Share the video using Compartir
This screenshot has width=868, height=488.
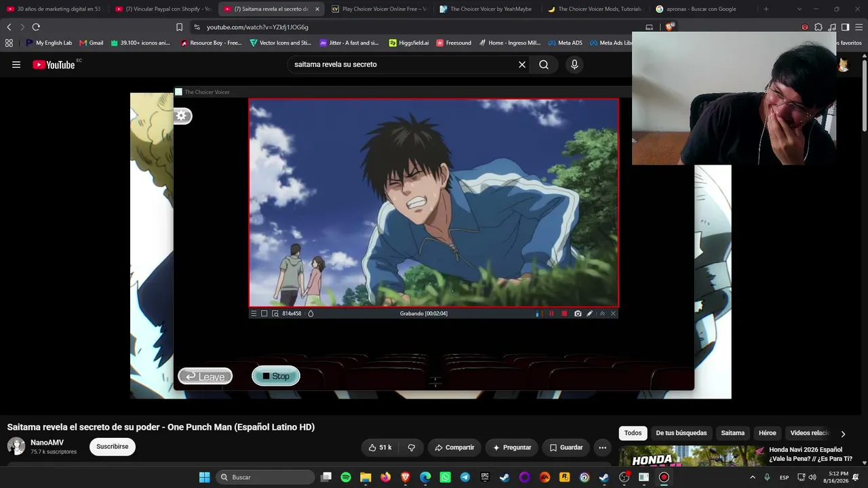(454, 447)
